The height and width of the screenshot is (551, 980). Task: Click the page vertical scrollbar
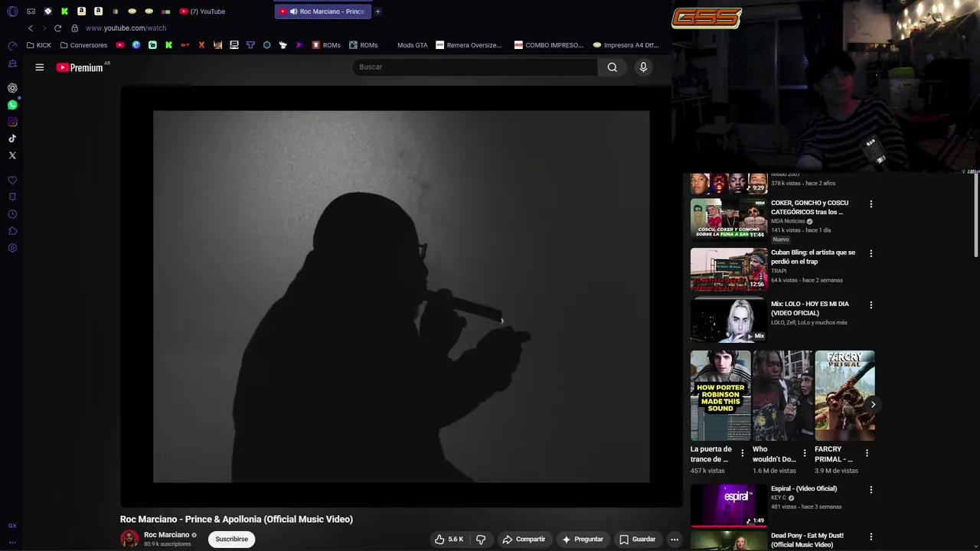tap(976, 216)
